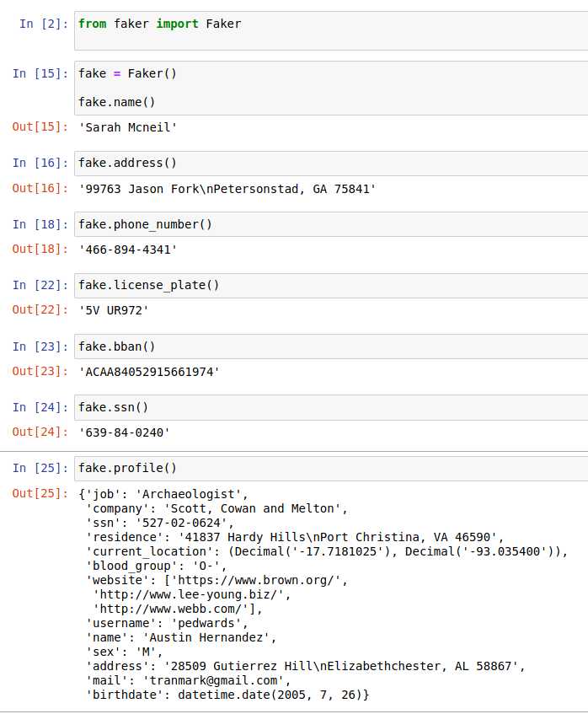Click the '5V UR972' license plate output
This screenshot has height=714, width=588.
pos(114,311)
